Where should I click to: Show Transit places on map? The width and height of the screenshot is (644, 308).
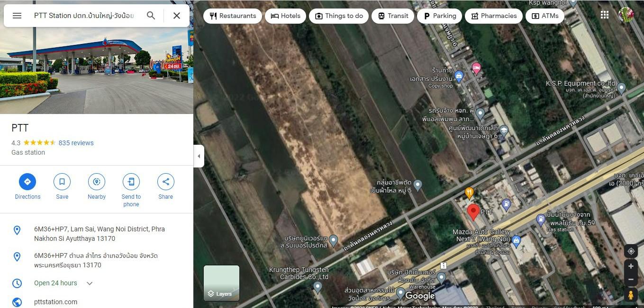[393, 16]
